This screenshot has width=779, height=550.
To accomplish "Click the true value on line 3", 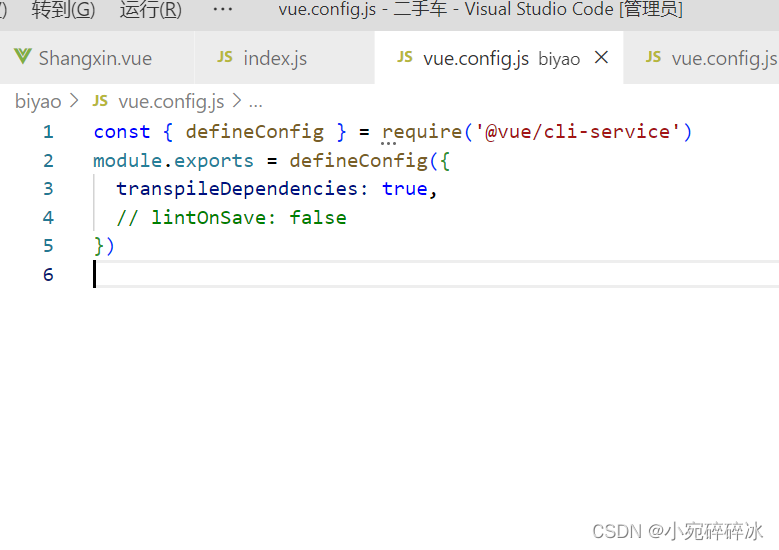I will [404, 189].
